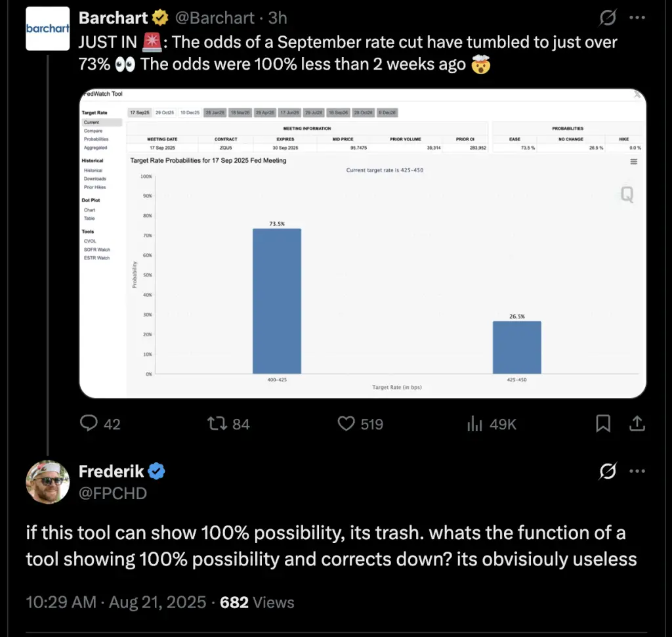Open chart hamburger menu in FedWatch image
The width and height of the screenshot is (672, 637).
point(633,162)
